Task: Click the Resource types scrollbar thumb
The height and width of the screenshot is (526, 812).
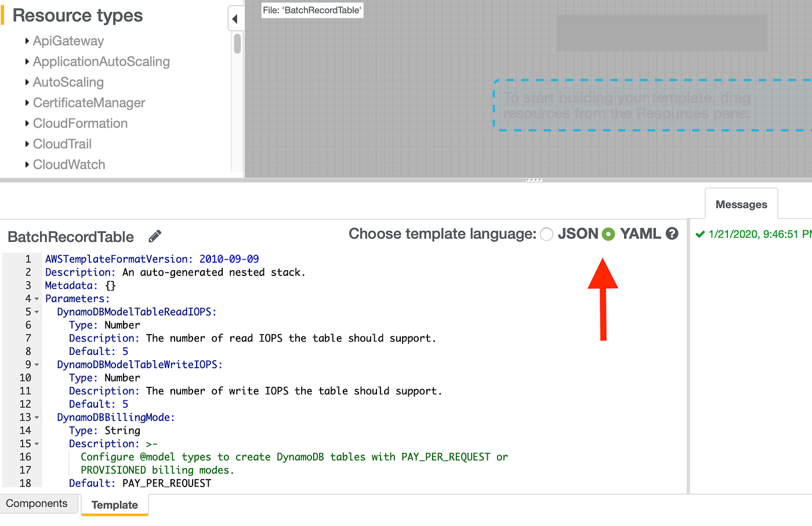Action: point(238,42)
